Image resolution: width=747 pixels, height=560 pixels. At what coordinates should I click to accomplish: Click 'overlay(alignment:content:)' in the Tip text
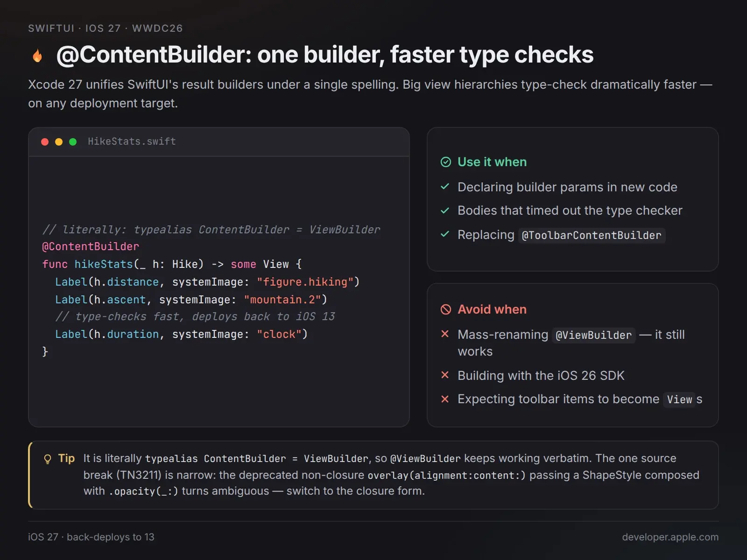point(447,476)
